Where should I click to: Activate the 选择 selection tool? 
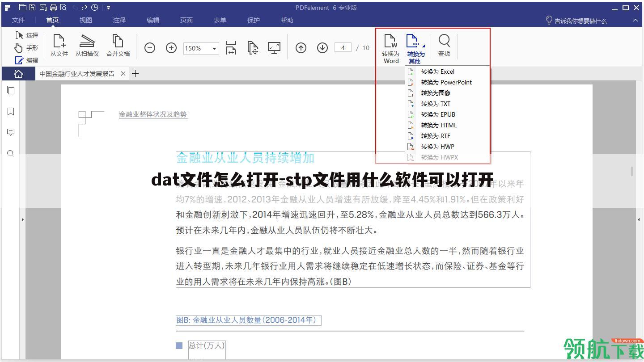pos(27,35)
